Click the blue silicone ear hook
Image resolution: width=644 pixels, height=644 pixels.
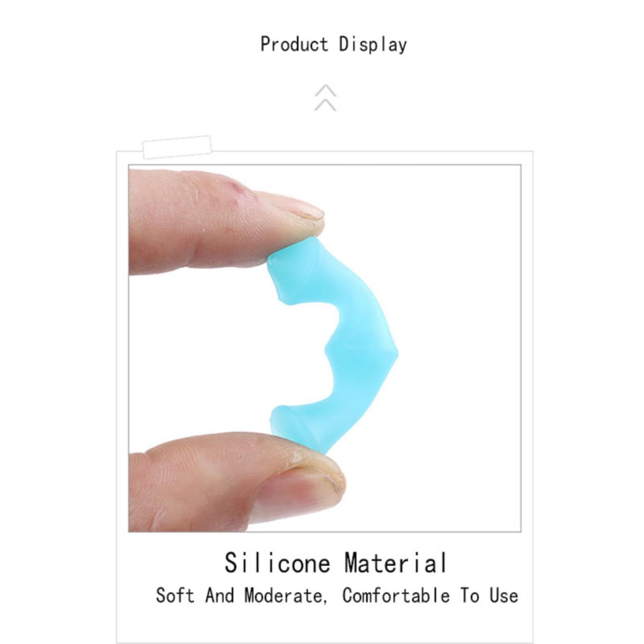pos(332,345)
